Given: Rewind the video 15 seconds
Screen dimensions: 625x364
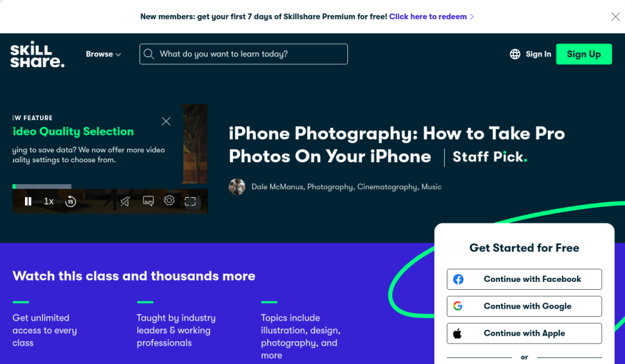Looking at the screenshot, I should click(x=70, y=202).
